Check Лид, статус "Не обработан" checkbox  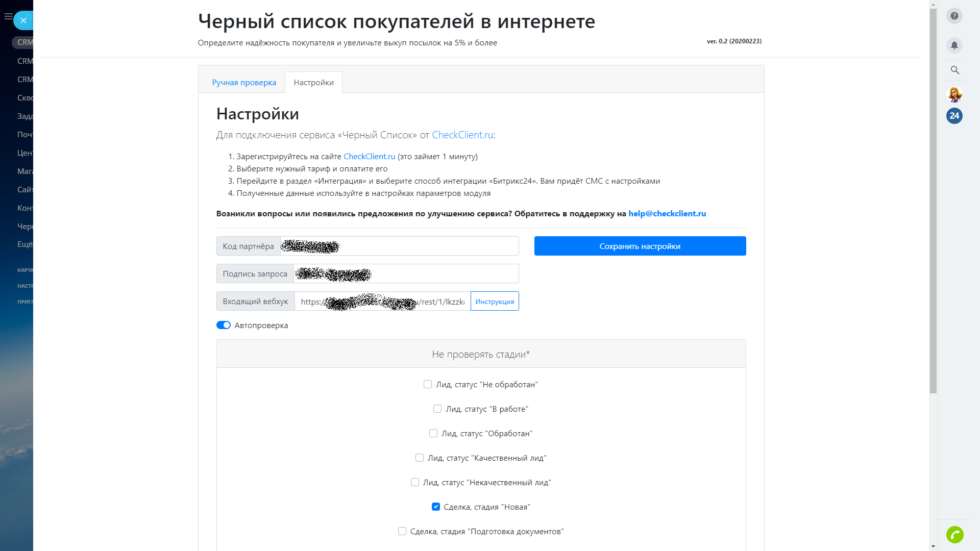click(x=428, y=385)
